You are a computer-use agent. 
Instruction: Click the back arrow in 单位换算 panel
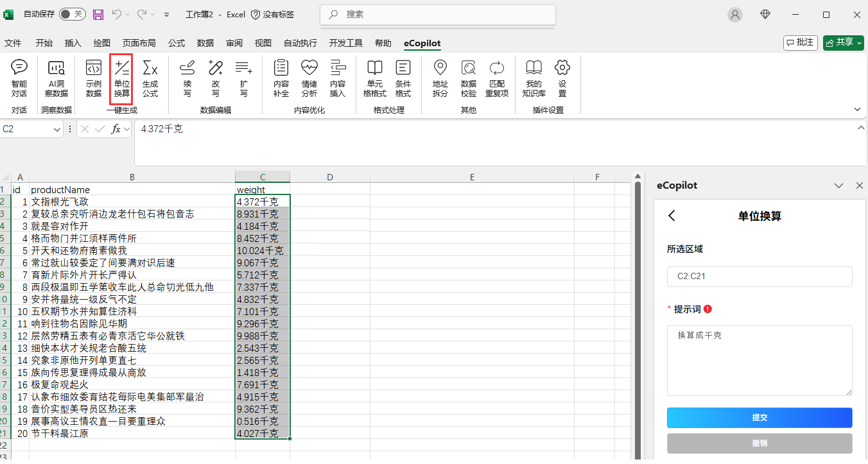tap(672, 216)
